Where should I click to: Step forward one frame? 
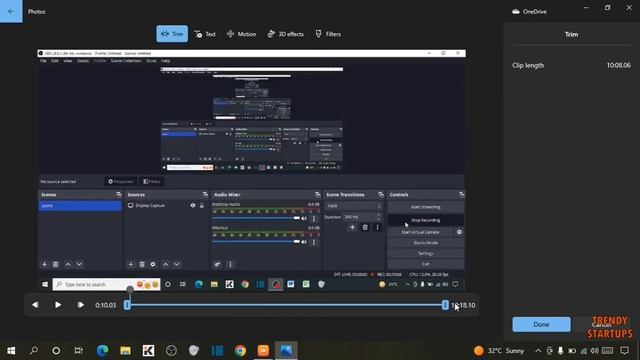[x=80, y=305]
